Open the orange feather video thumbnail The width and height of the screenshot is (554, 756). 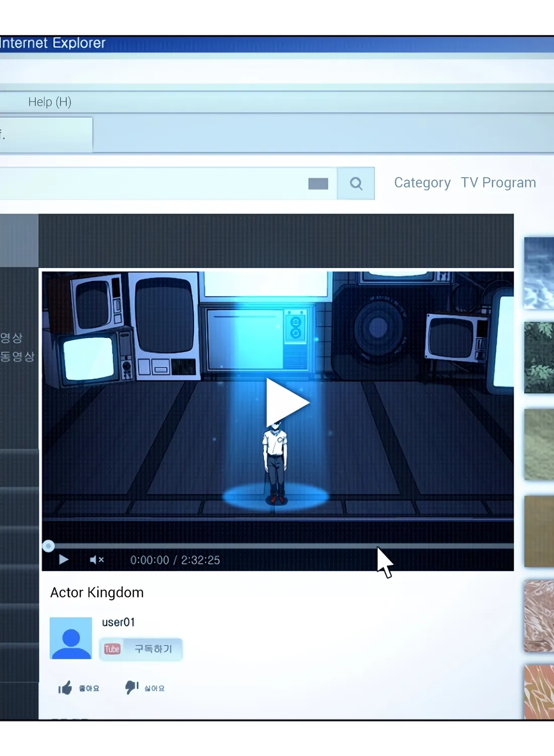(539, 692)
